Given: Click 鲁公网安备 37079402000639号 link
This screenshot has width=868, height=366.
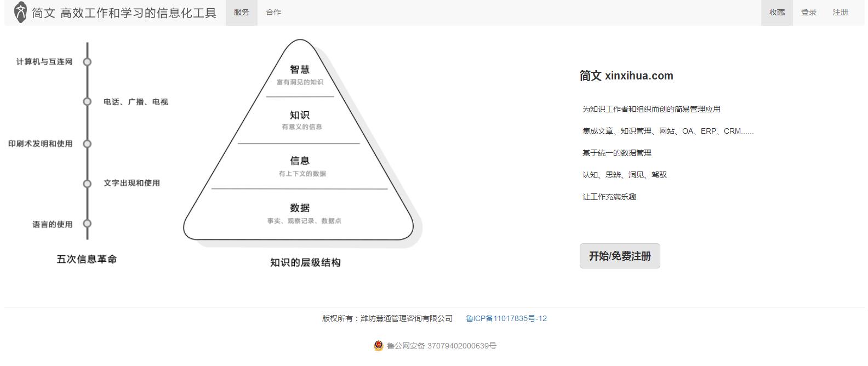Looking at the screenshot, I should click(x=441, y=346).
